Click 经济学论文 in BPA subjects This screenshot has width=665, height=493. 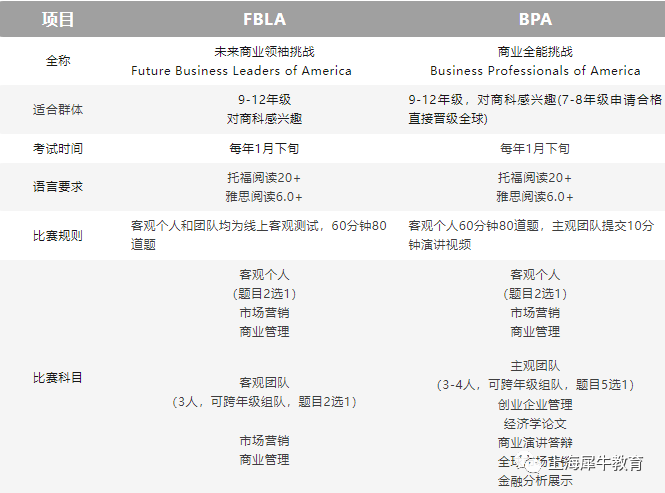pyautogui.click(x=535, y=423)
